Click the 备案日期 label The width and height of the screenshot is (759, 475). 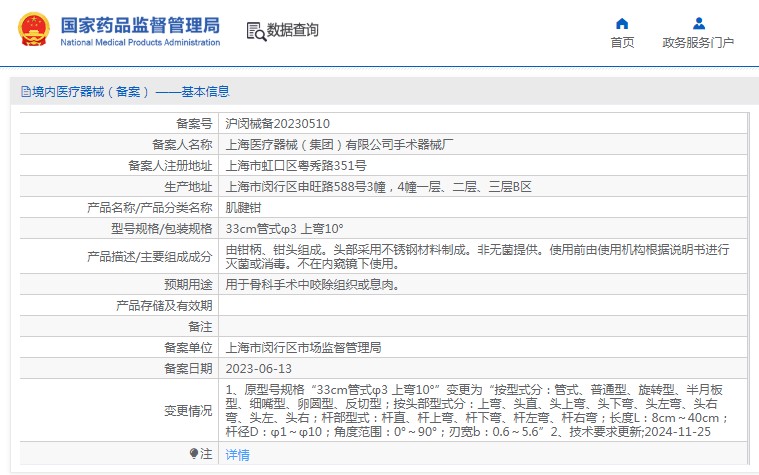188,368
